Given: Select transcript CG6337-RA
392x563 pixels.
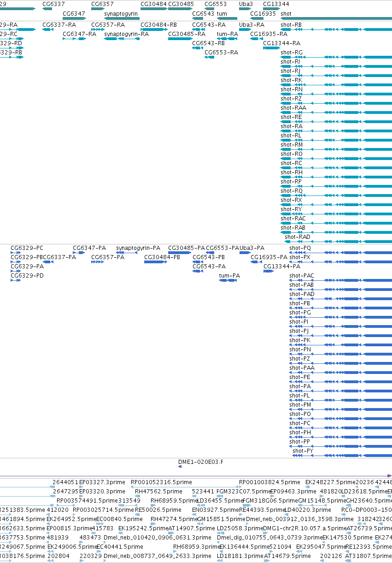Looking at the screenshot, I should (x=59, y=25).
